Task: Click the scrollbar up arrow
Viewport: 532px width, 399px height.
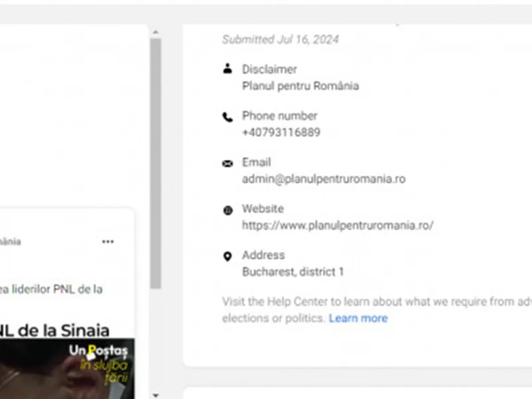Action: [x=155, y=32]
